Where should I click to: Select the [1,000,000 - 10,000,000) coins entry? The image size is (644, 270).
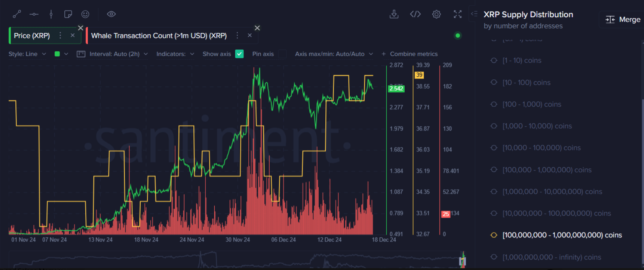552,191
